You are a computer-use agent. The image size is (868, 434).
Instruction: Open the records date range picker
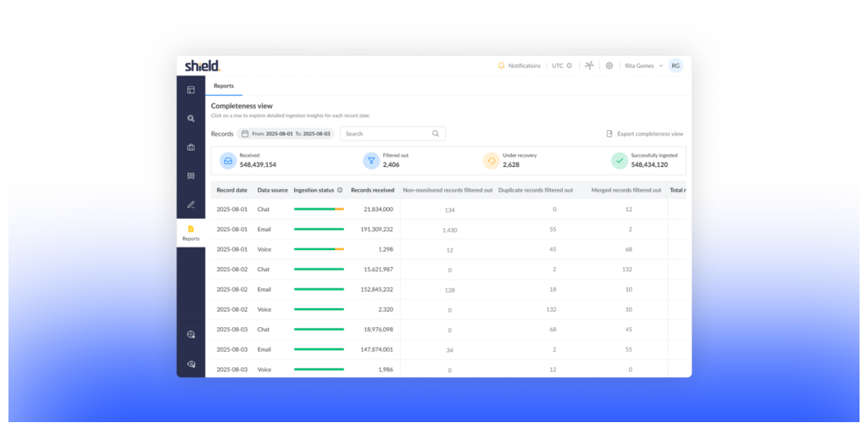[x=286, y=134]
